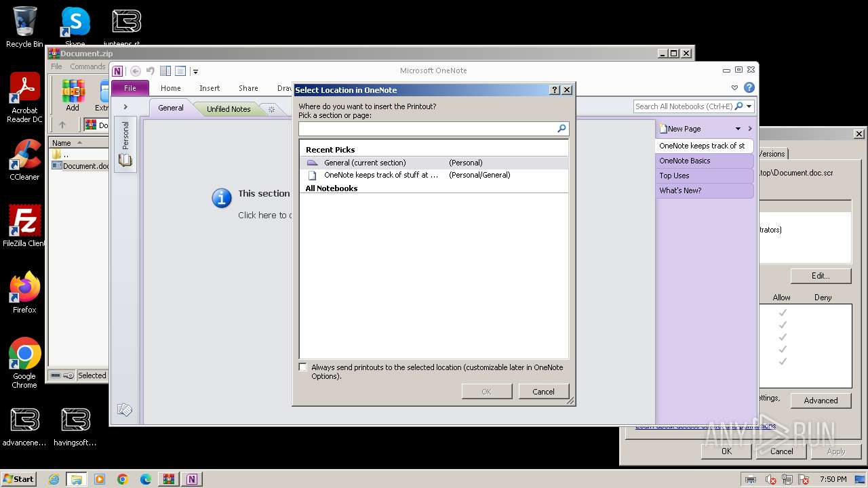Select 'OneNote keeps track of stuff at' pick
The width and height of the screenshot is (868, 488).
click(433, 175)
